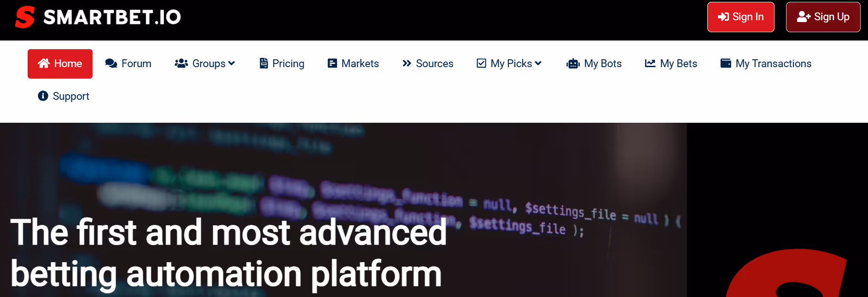Screen dimensions: 868x297
Task: Open the Forum page
Action: tap(128, 64)
